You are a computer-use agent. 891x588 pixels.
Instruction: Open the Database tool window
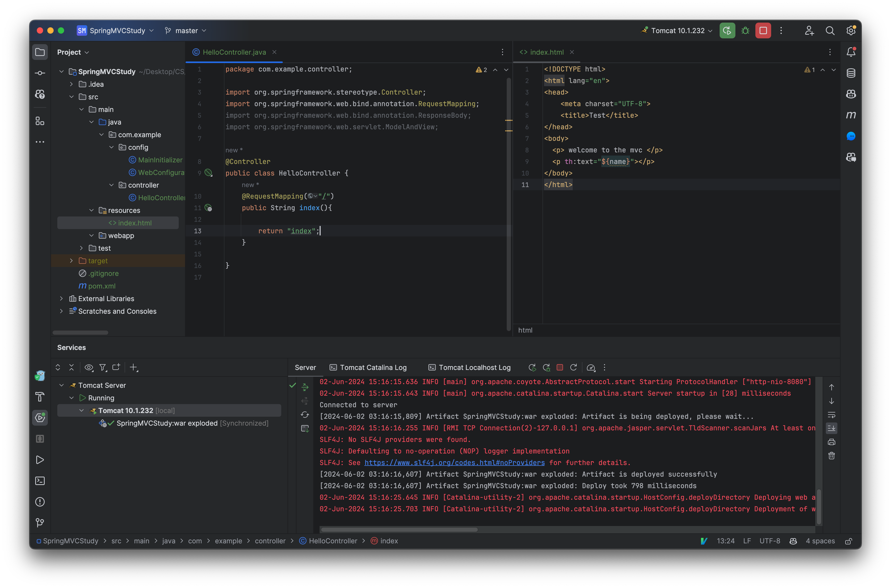[851, 73]
